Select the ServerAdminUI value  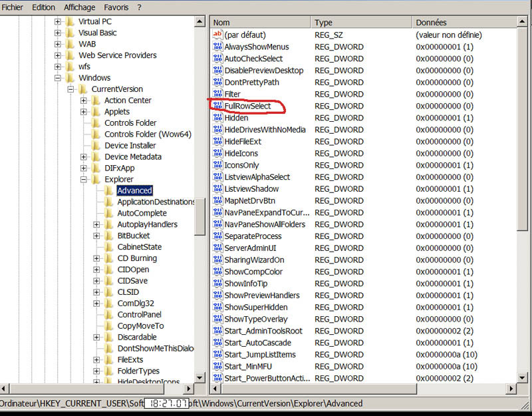pyautogui.click(x=251, y=248)
